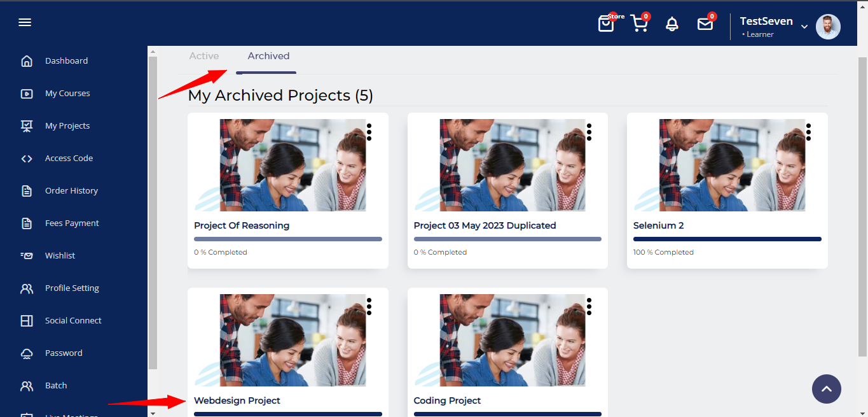Image resolution: width=868 pixels, height=417 pixels.
Task: Click the user profile avatar
Action: [828, 27]
